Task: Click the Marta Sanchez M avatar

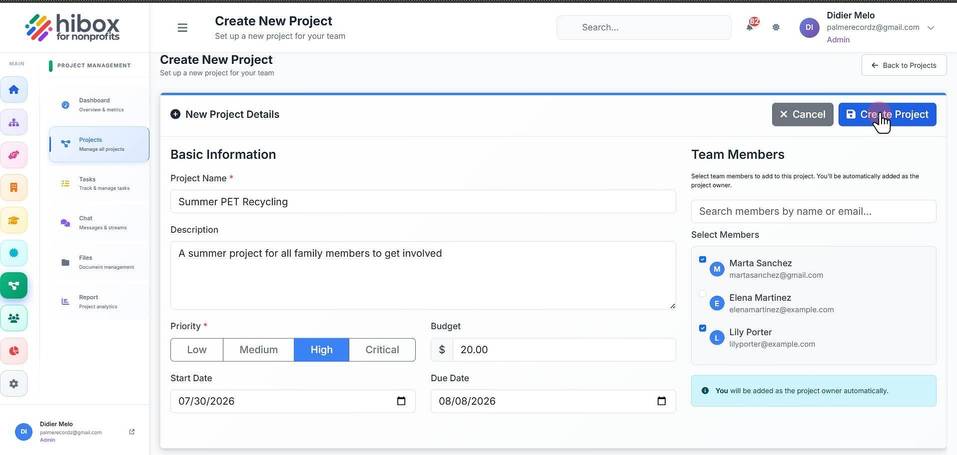Action: coord(717,269)
